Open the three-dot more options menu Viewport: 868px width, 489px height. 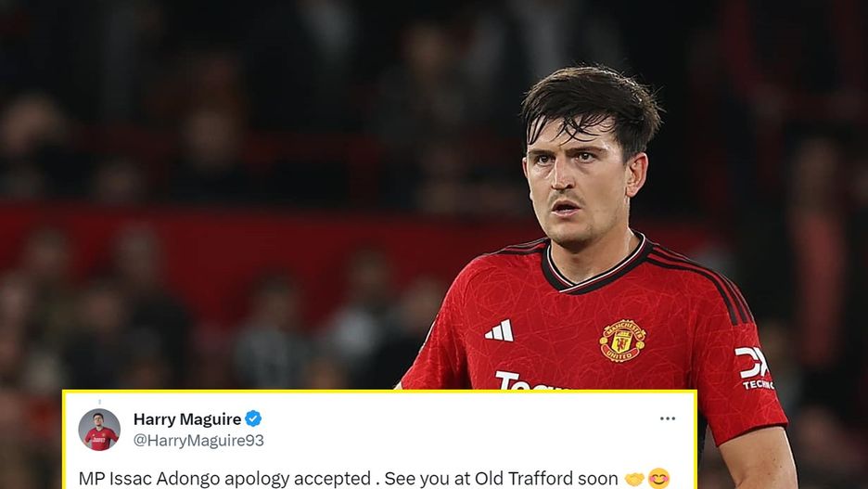pos(667,418)
